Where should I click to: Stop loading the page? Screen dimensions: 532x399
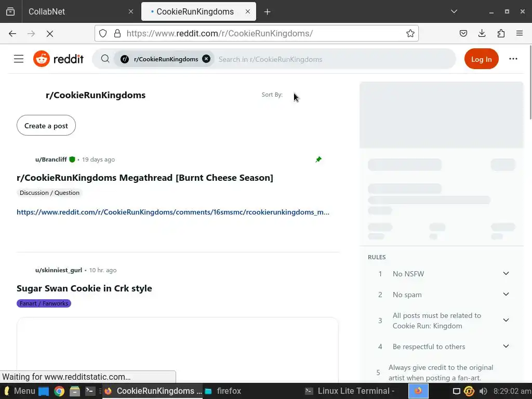click(x=50, y=33)
